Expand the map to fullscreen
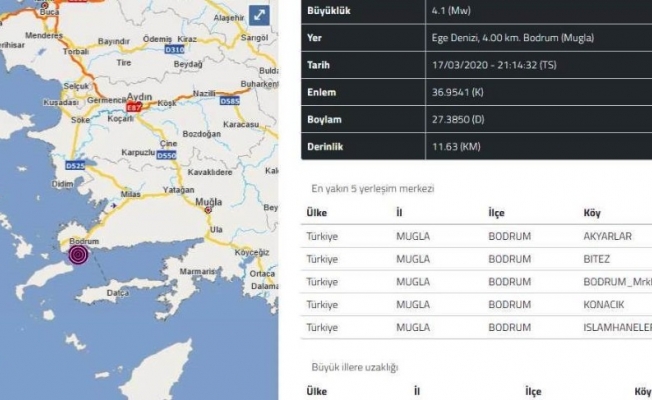Screen dimensions: 652x400 click(259, 15)
